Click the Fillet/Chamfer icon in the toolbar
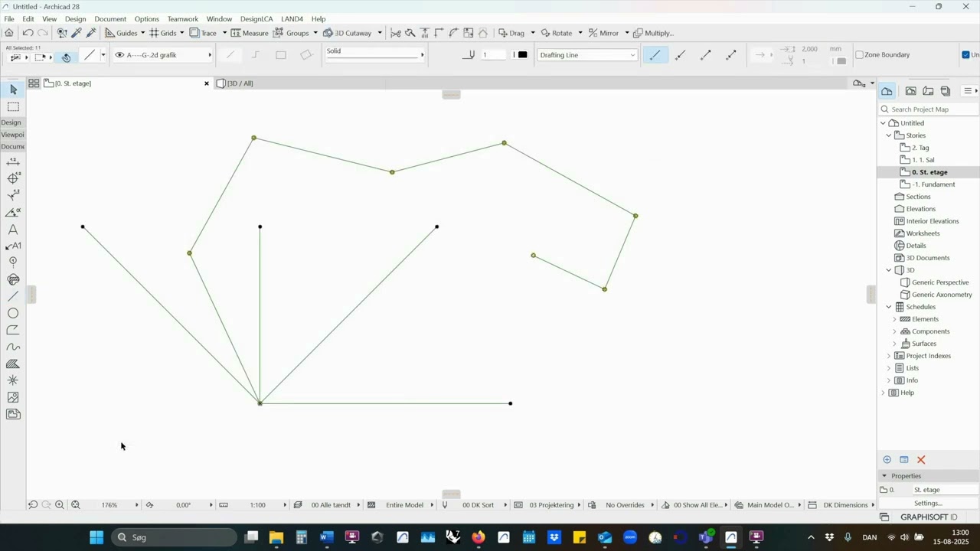Screen dimensions: 980x551 coord(453,33)
